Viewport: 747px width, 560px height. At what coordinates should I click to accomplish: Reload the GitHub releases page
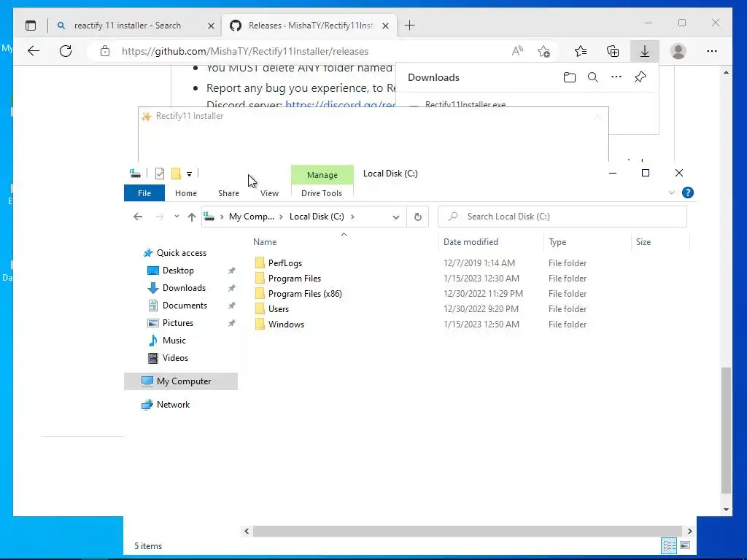click(x=66, y=51)
